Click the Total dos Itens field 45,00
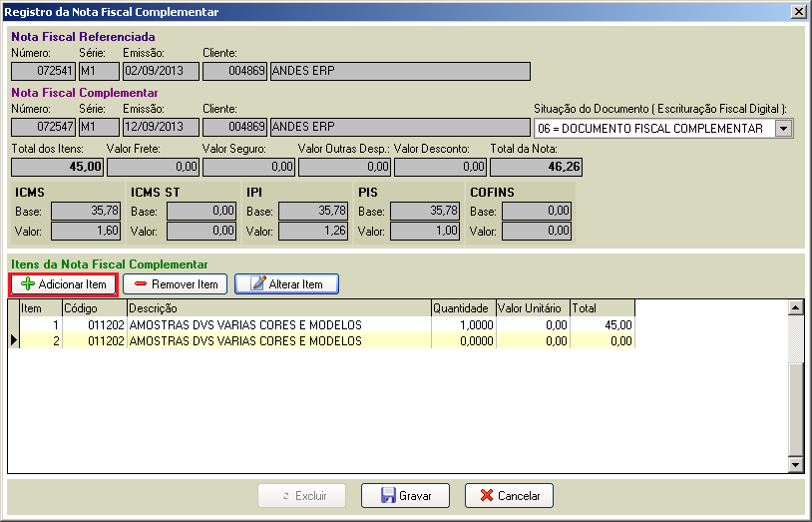 (58, 167)
